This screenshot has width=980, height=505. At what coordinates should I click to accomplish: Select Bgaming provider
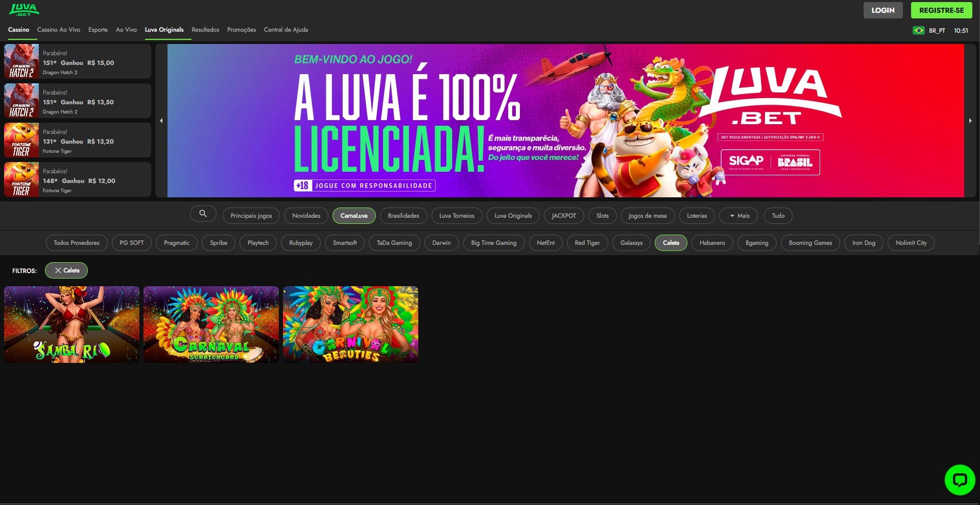pos(757,243)
